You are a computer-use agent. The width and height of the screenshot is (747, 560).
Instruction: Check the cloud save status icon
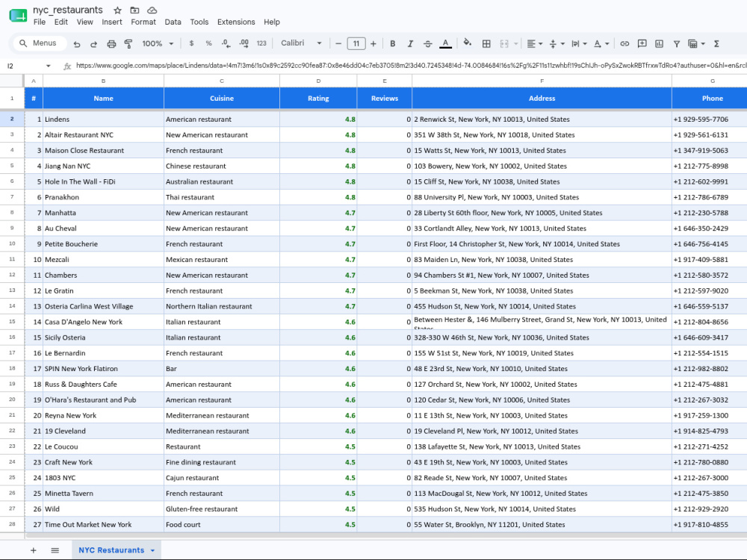coord(152,10)
